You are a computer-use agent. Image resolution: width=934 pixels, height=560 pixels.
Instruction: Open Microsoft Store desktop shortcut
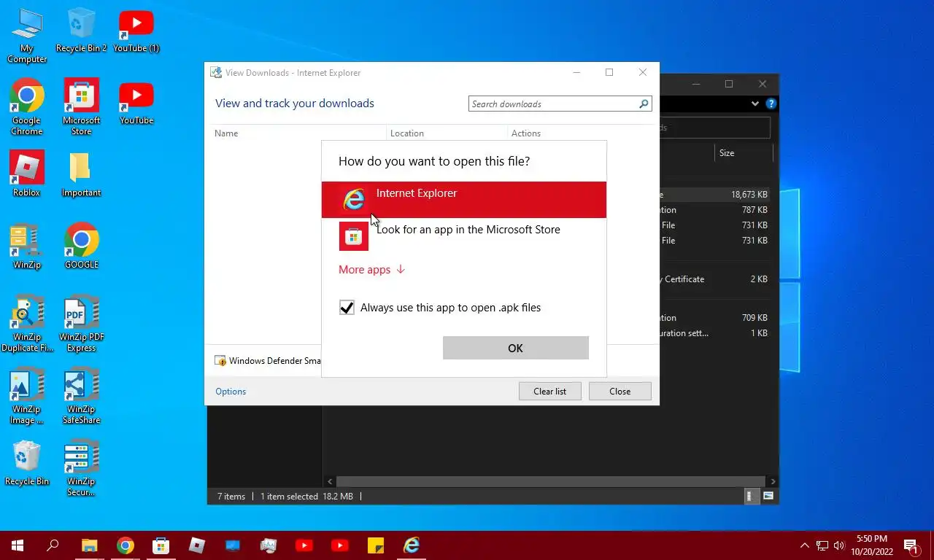[81, 107]
